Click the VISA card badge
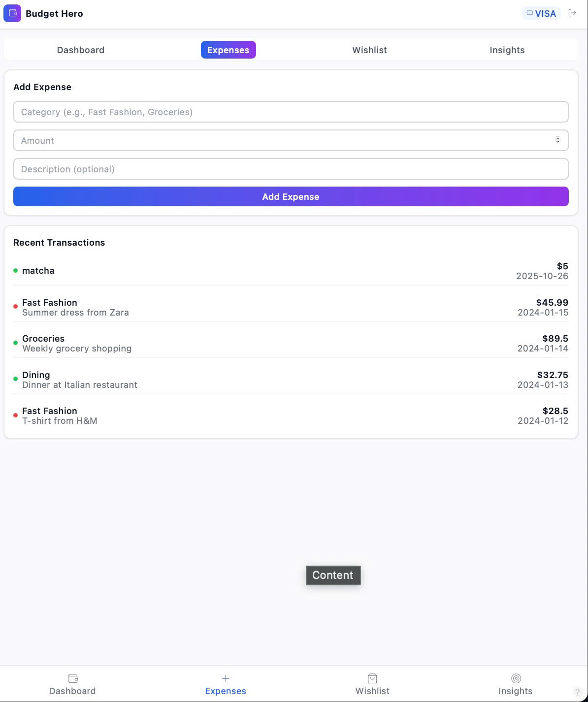Screen dimensions: 588x702 click(541, 13)
